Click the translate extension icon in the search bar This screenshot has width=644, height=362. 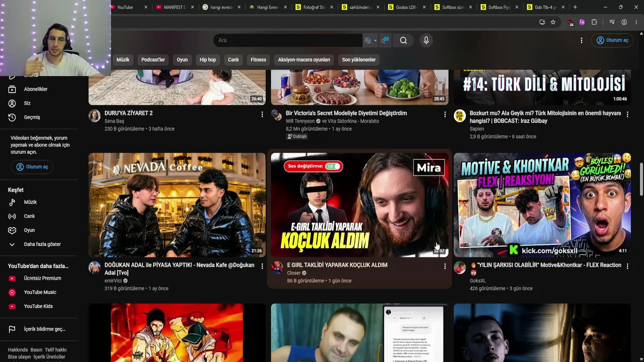(x=368, y=40)
